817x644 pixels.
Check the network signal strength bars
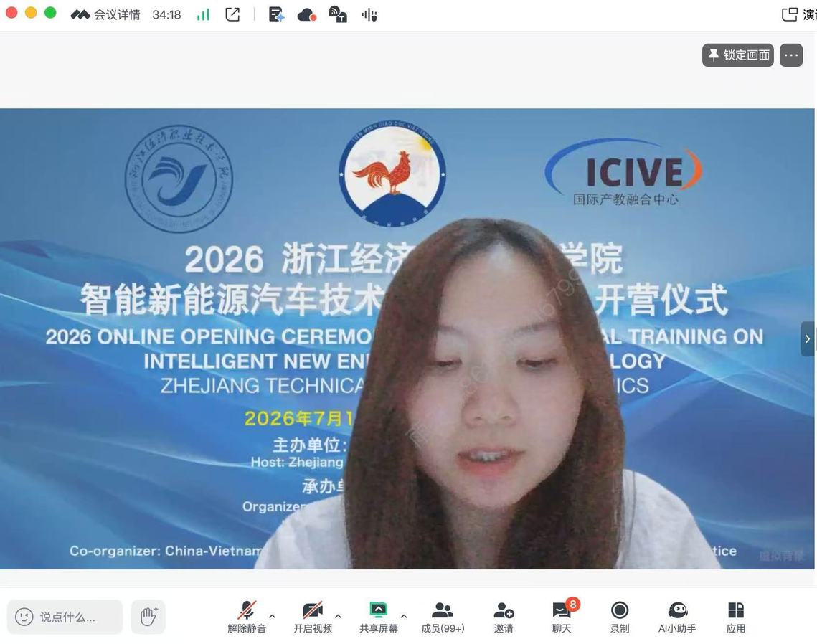(203, 14)
